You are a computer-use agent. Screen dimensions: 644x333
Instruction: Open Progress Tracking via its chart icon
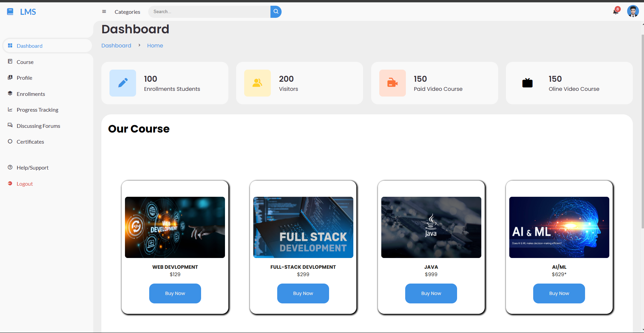[10, 110]
